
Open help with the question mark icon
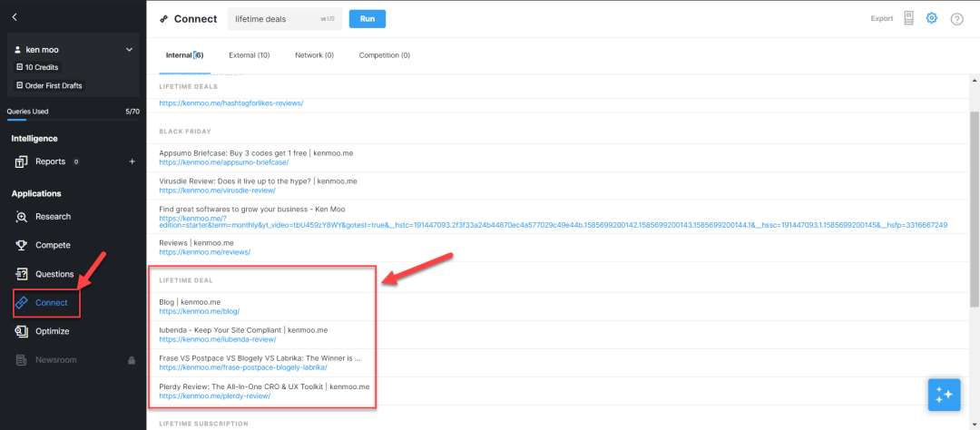[x=957, y=19]
